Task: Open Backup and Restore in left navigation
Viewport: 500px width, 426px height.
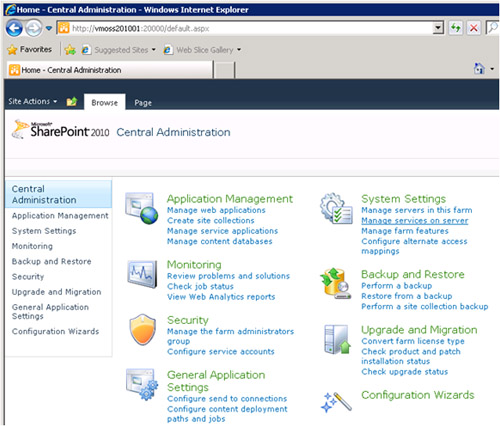Action: pos(51,261)
